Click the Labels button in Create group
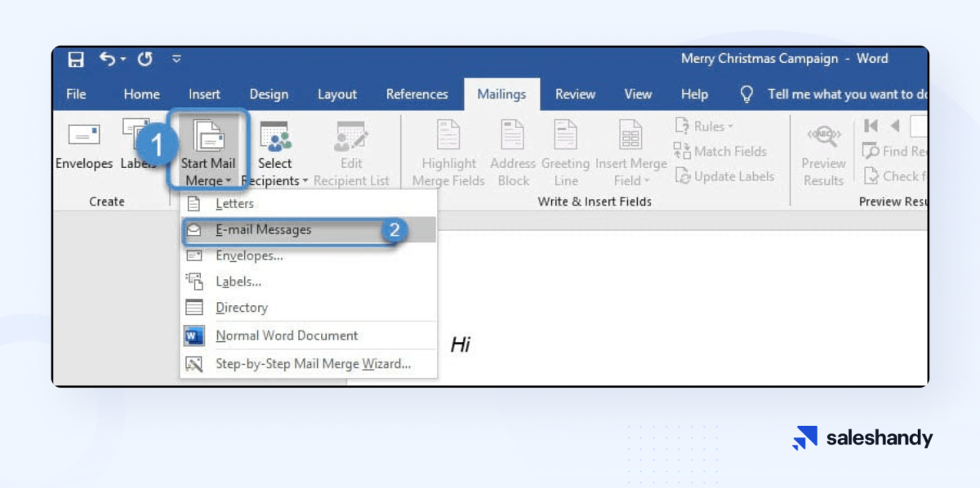 click(x=137, y=147)
